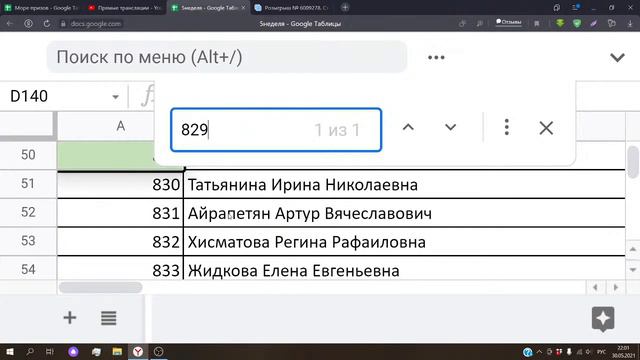Select column A header
This screenshot has width=640, height=360.
pos(120,127)
